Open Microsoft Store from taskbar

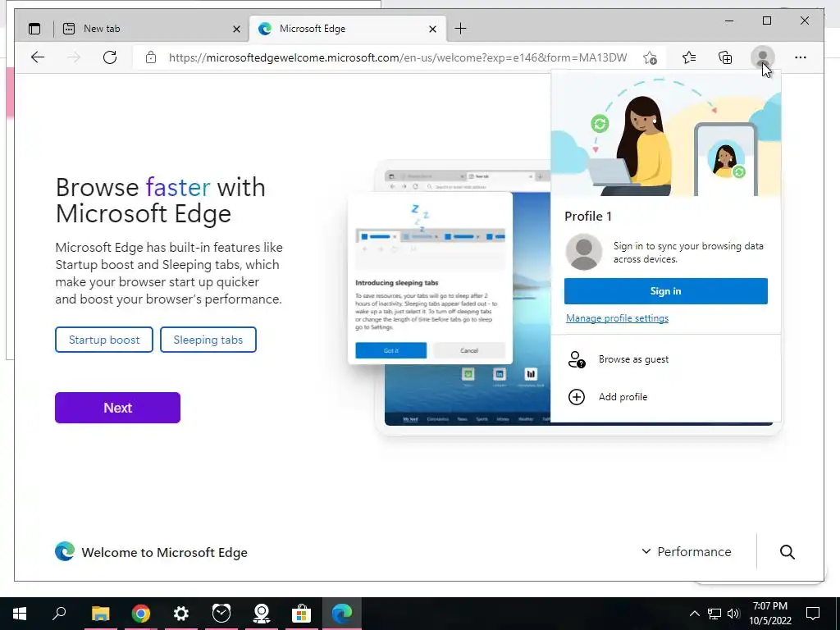[302, 614]
